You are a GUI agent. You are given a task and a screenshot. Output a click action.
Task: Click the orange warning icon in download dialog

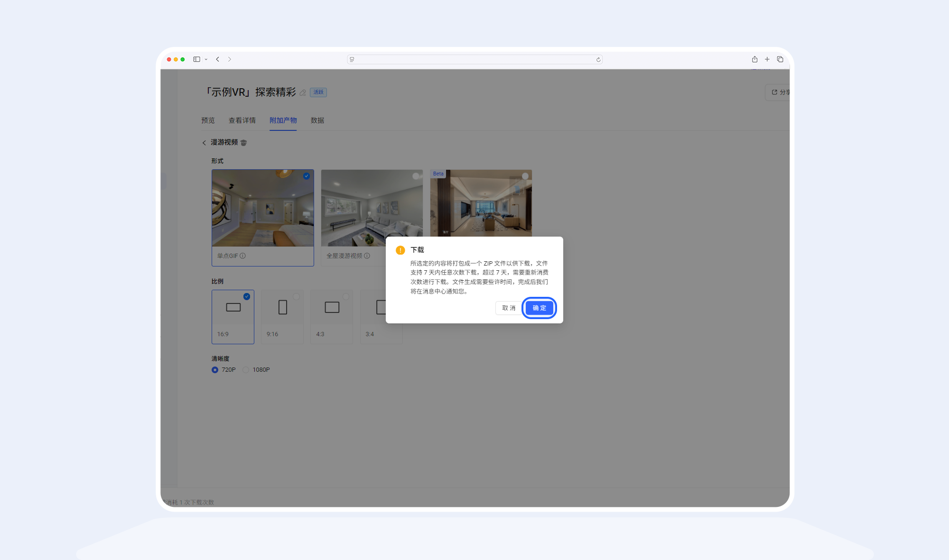click(400, 250)
